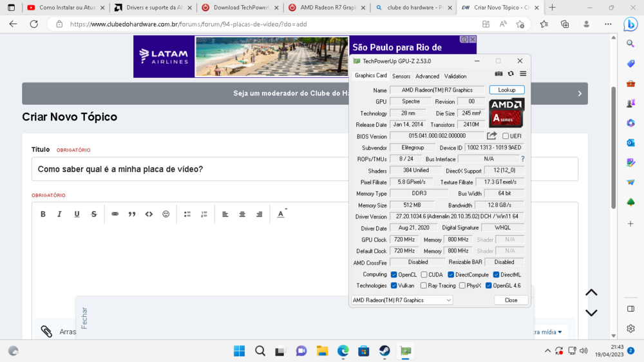This screenshot has height=362, width=644.
Task: Toggle bold formatting in the editor
Action: [x=43, y=214]
